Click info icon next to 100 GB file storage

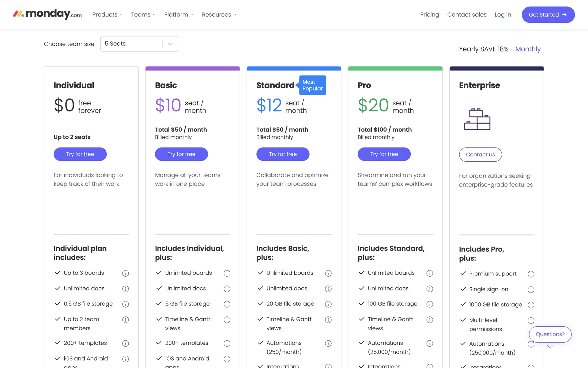tap(430, 304)
